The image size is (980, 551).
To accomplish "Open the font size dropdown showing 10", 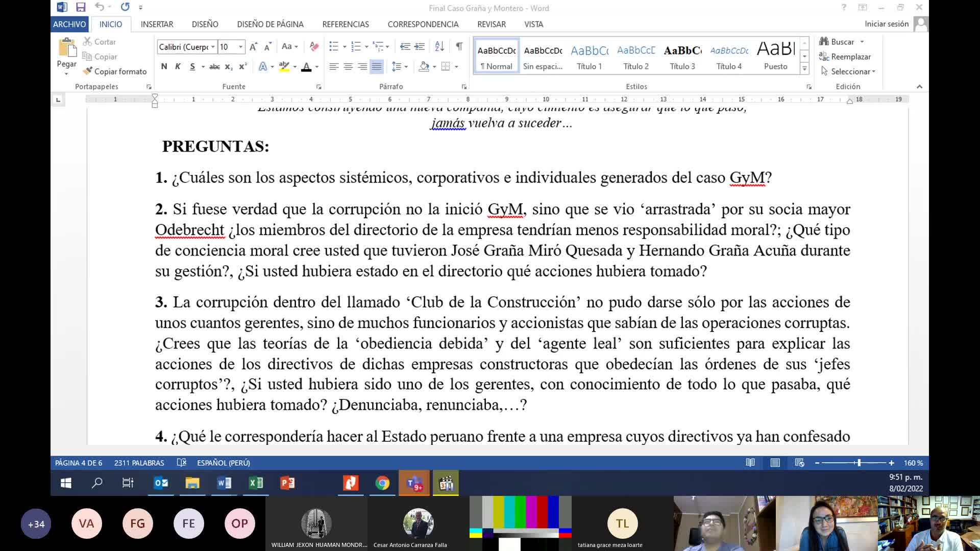I will (240, 47).
